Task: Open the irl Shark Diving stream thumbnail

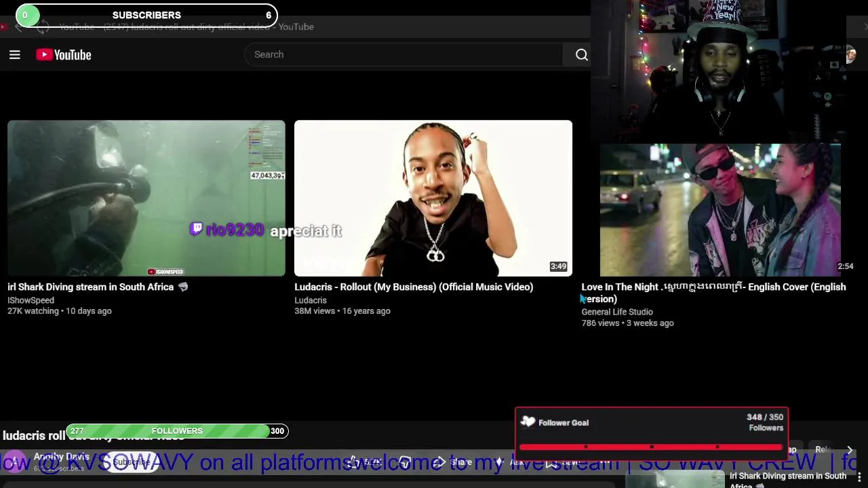Action: (146, 198)
